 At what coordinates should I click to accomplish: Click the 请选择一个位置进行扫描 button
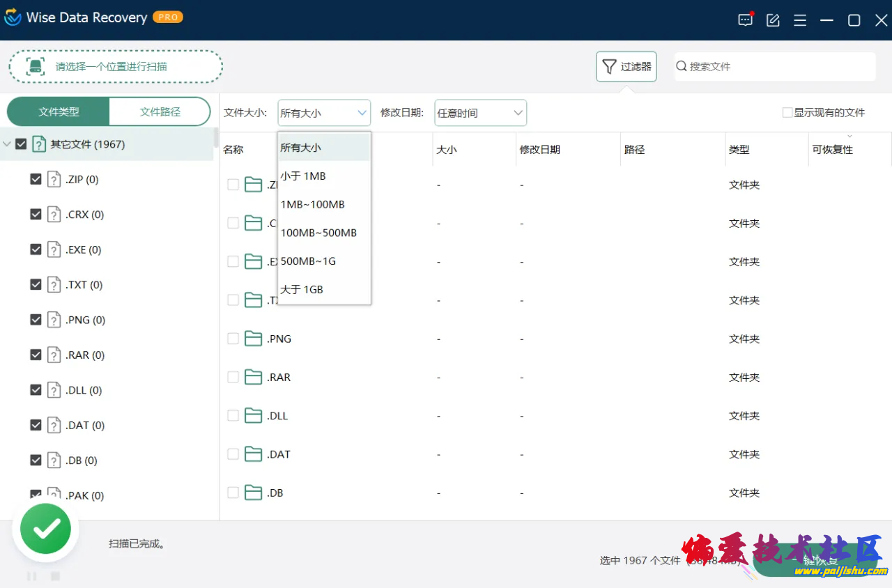click(116, 67)
